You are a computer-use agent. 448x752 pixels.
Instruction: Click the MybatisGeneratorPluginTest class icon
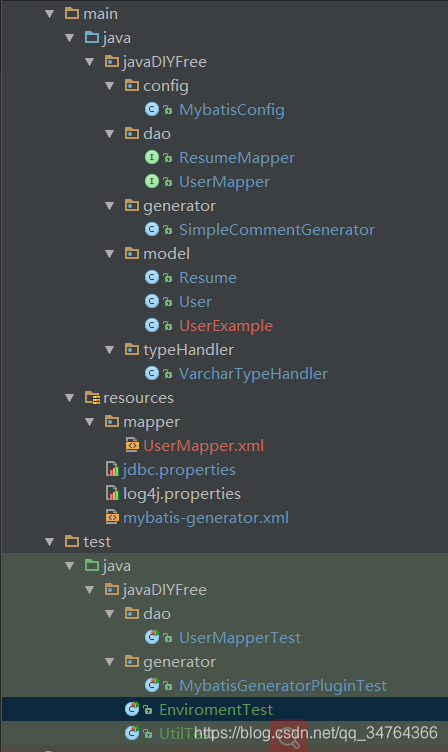tap(152, 685)
